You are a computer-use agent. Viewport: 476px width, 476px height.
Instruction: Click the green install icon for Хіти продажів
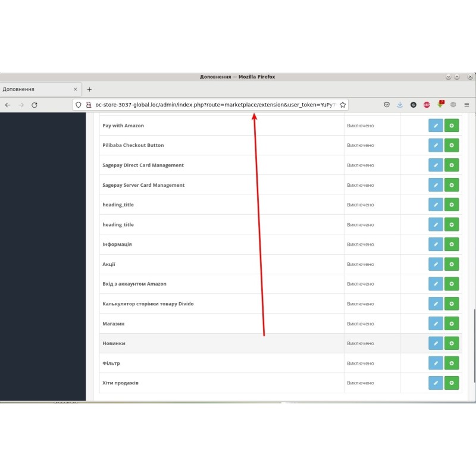[x=452, y=383]
